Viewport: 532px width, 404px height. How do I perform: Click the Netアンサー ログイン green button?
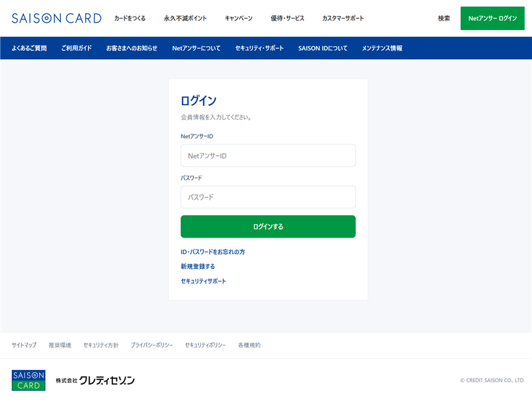(492, 19)
